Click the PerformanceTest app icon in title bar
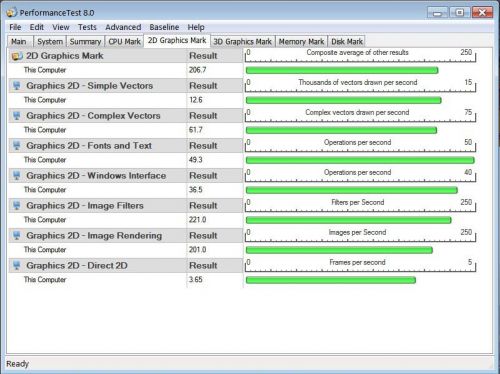500x374 pixels. 11,12
